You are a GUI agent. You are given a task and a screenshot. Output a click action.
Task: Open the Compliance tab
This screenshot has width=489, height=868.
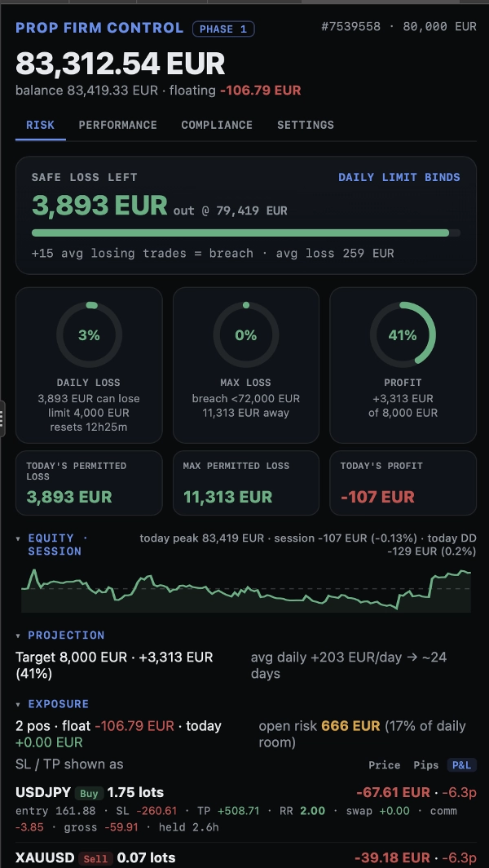tap(217, 125)
